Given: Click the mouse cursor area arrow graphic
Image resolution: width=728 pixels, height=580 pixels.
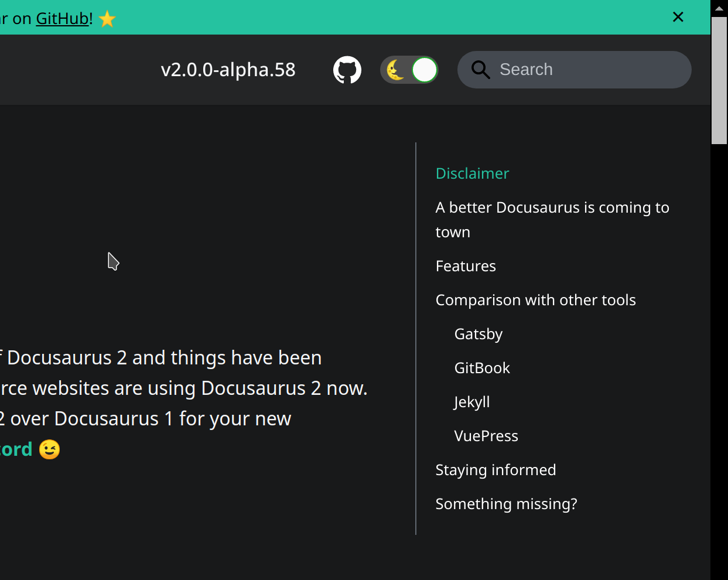Looking at the screenshot, I should [113, 262].
